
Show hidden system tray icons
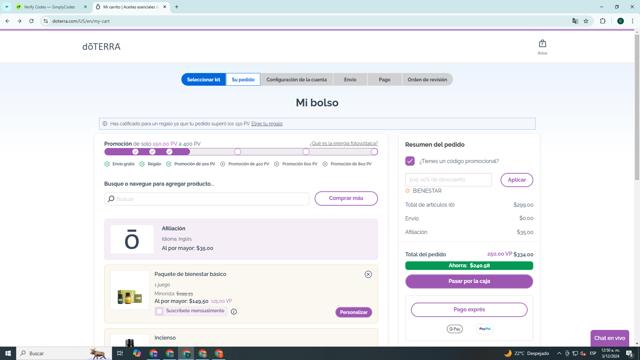point(559,353)
